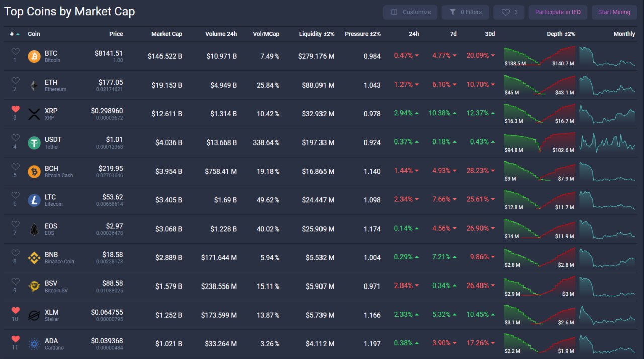Sort table by 24h change header

pos(414,34)
